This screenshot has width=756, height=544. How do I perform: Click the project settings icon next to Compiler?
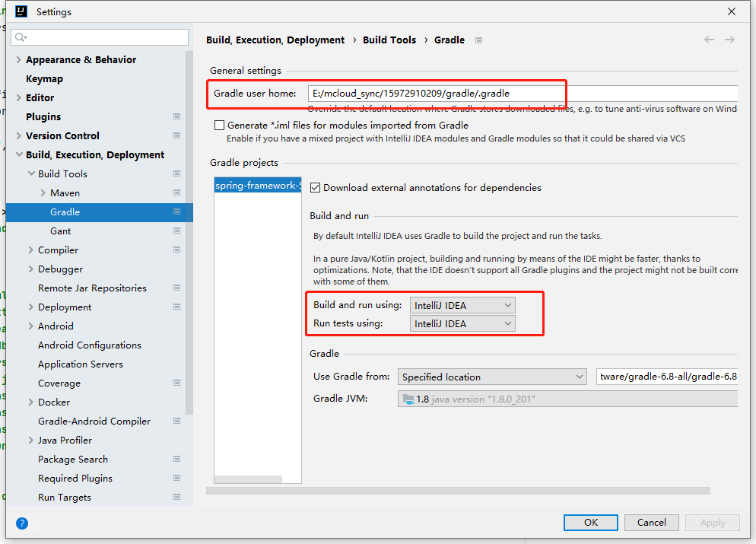[x=177, y=250]
